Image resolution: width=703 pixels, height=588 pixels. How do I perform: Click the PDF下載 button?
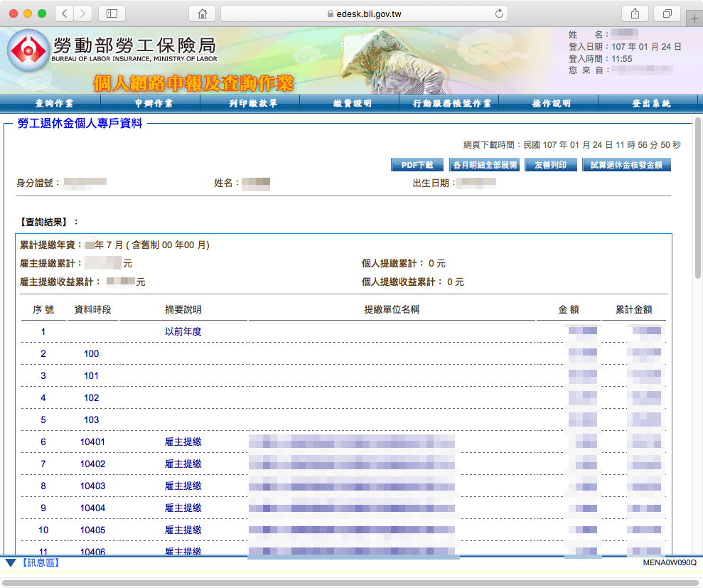click(x=417, y=164)
